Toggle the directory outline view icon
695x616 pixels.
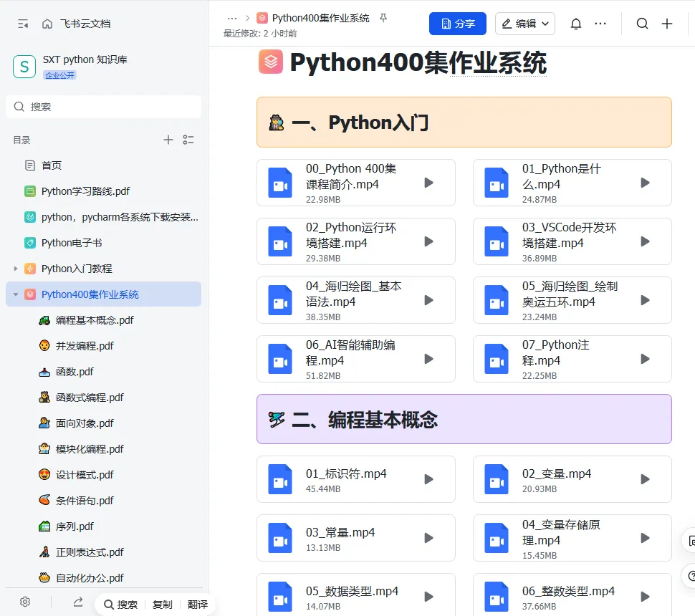tap(188, 140)
